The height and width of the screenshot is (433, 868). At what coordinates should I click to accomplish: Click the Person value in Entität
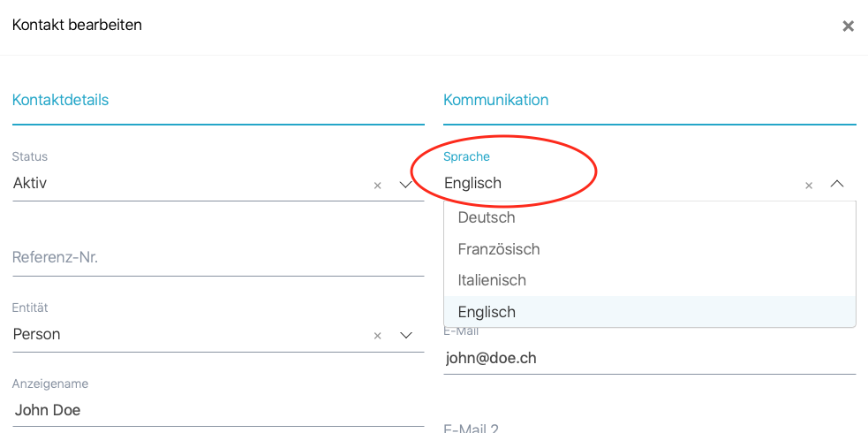click(37, 334)
